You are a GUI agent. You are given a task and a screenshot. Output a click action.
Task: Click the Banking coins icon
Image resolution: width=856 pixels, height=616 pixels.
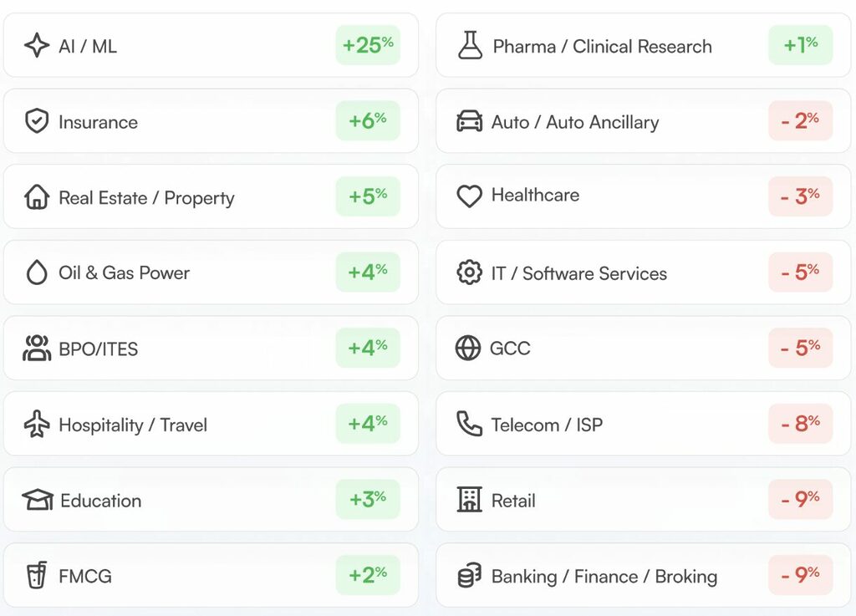pyautogui.click(x=470, y=575)
